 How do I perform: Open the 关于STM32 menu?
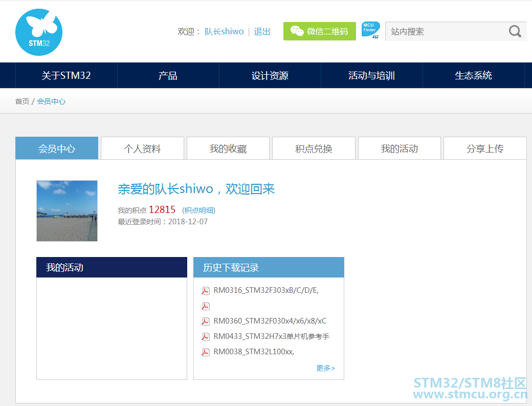(66, 75)
